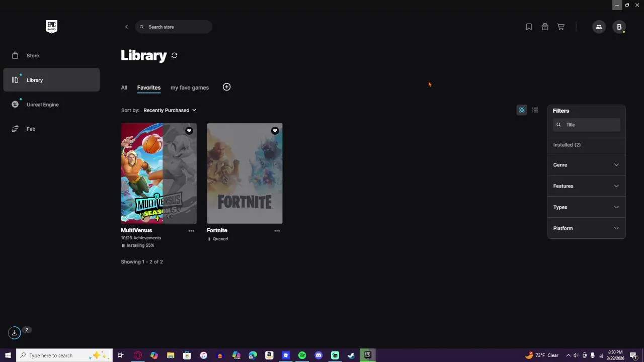Open Steam from the taskbar

(351, 355)
